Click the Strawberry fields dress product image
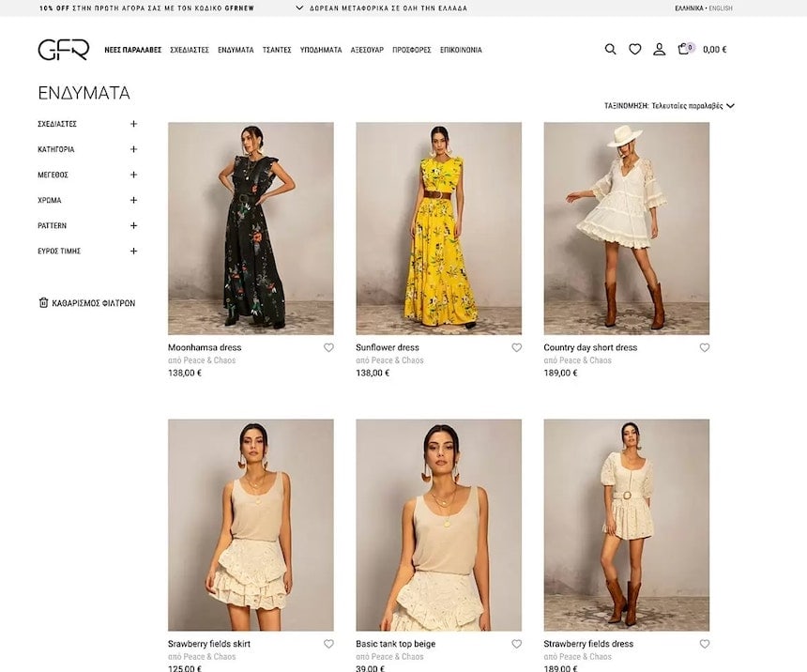The width and height of the screenshot is (807, 672). [627, 525]
